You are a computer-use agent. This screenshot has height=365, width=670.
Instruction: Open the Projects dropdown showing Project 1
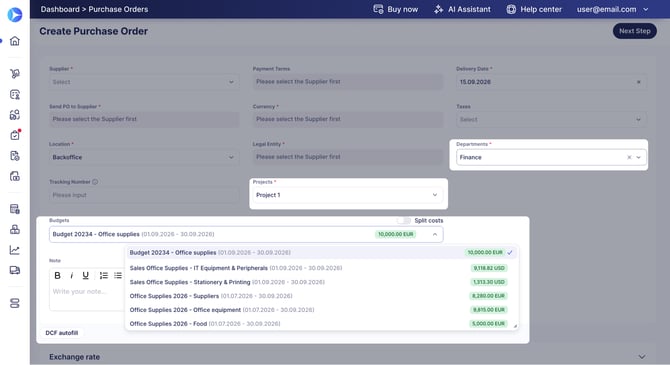[x=348, y=195]
